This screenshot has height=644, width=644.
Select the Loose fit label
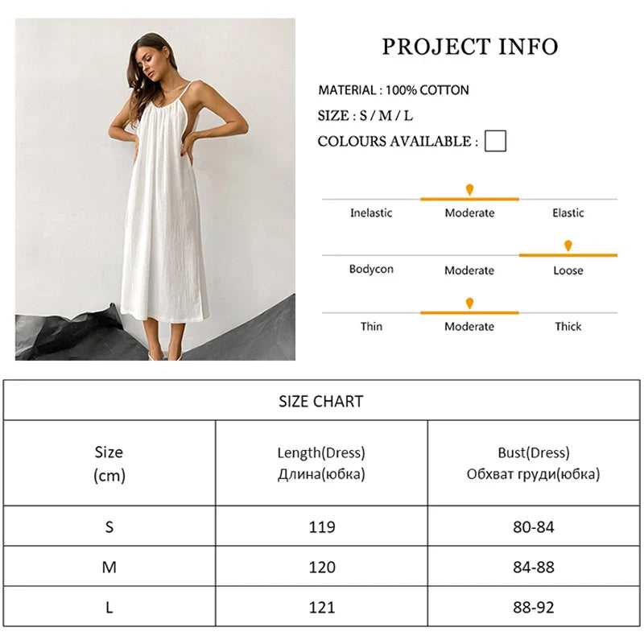pyautogui.click(x=568, y=270)
